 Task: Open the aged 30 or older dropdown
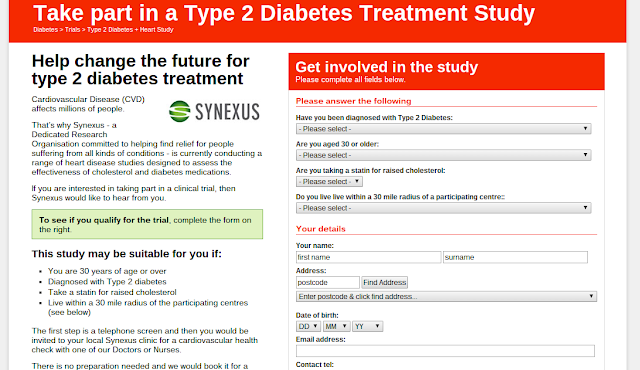pyautogui.click(x=443, y=155)
